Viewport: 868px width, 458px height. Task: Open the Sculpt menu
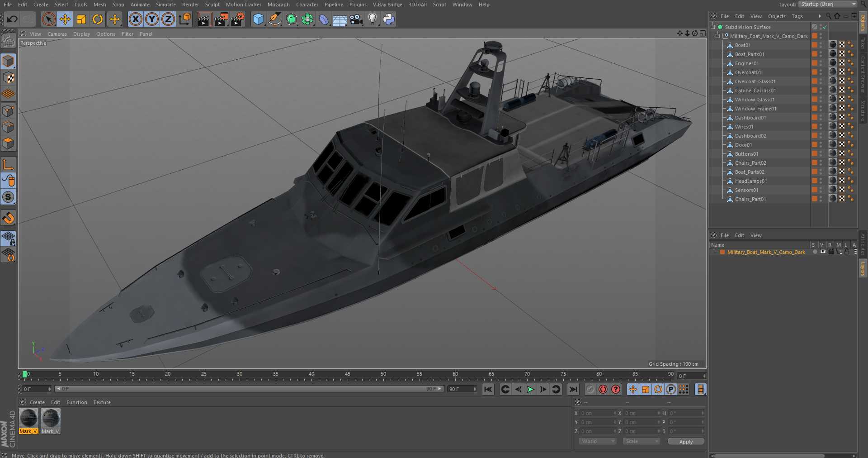212,5
